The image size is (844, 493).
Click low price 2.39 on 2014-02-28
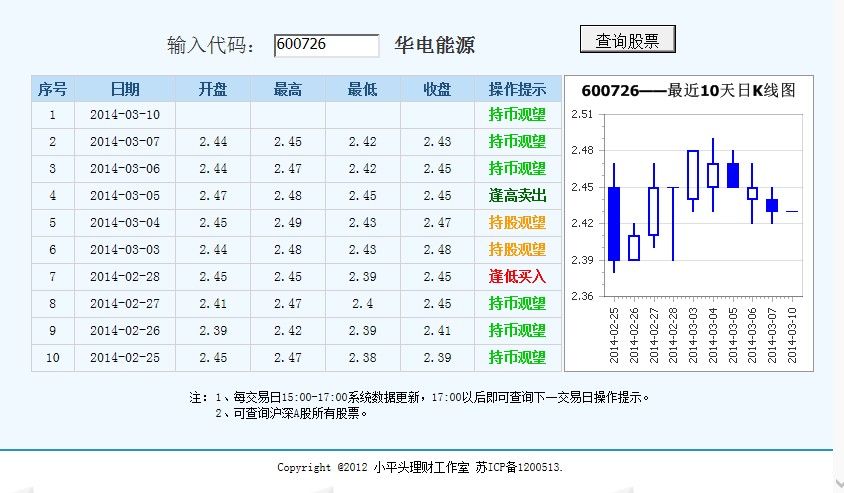[363, 277]
